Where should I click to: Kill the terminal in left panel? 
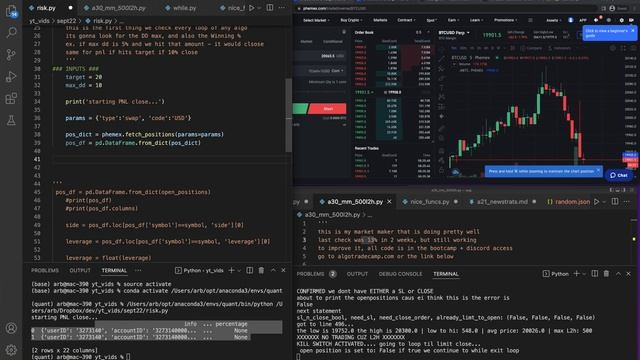pos(261,270)
